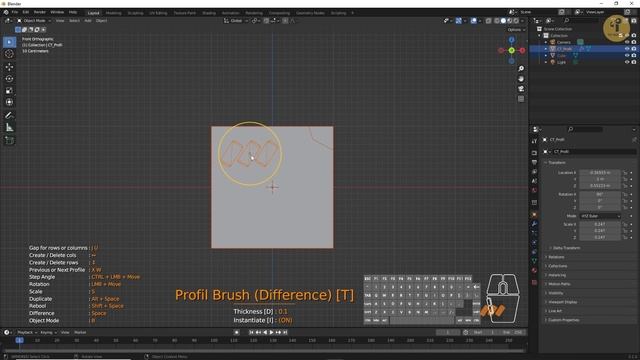Click the red X axis gizmo circle
Screen dimensions: 640x360
(x=522, y=50)
